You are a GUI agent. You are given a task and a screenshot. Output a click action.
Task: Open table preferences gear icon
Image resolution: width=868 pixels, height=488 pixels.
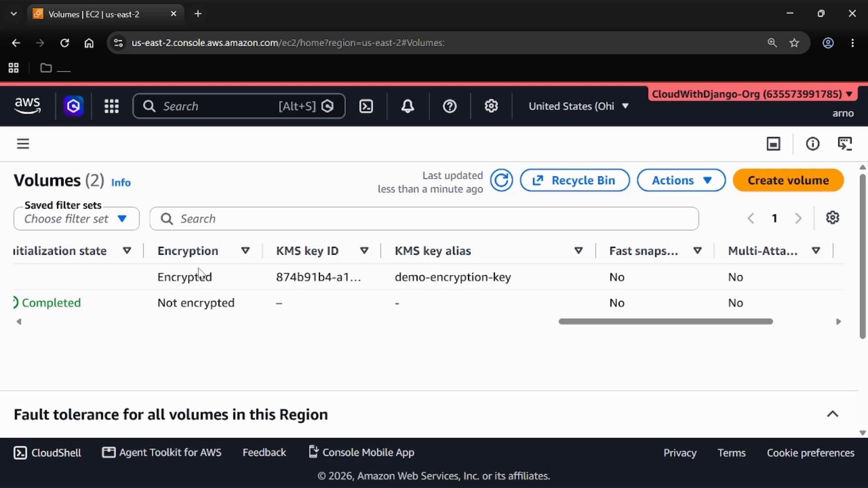click(832, 218)
